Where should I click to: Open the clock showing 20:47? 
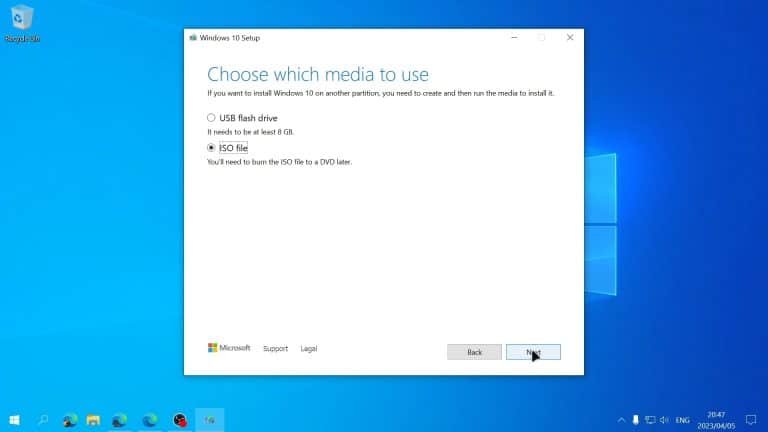tap(716, 420)
